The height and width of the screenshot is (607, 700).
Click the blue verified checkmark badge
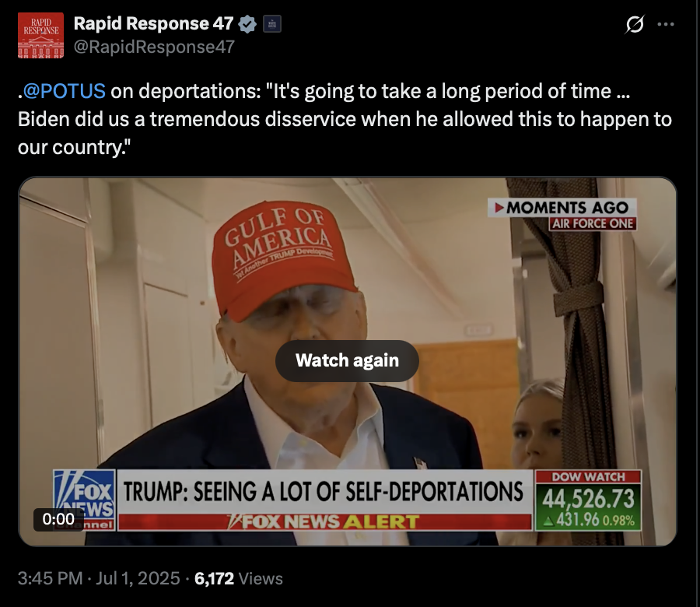(247, 24)
